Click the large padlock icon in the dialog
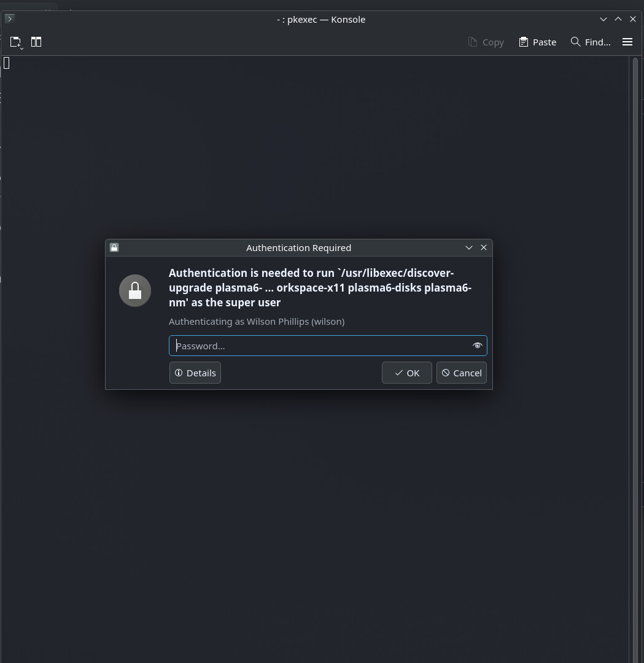Viewport: 644px width, 663px height. tap(135, 290)
